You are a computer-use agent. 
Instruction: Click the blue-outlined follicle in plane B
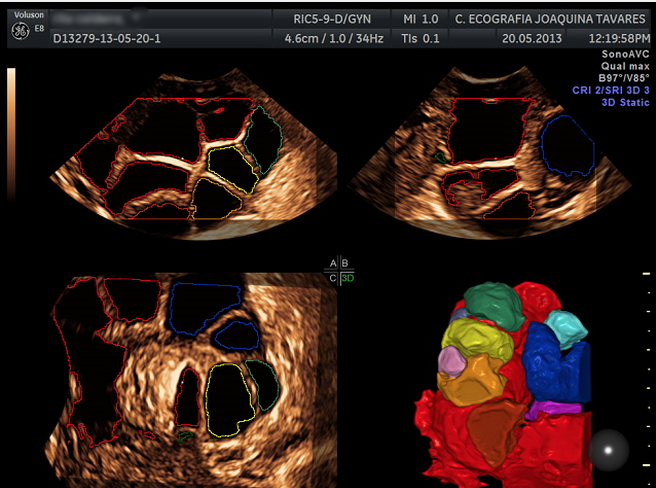(x=567, y=148)
